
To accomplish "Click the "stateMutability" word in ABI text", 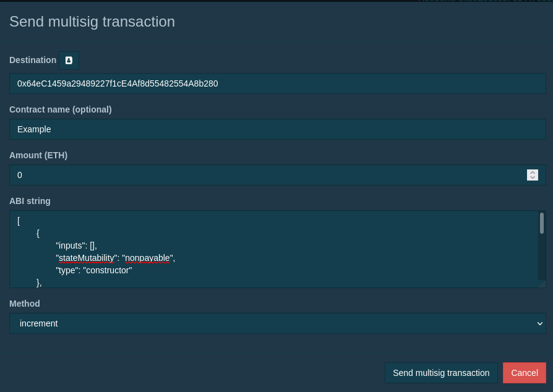I will 86,258.
